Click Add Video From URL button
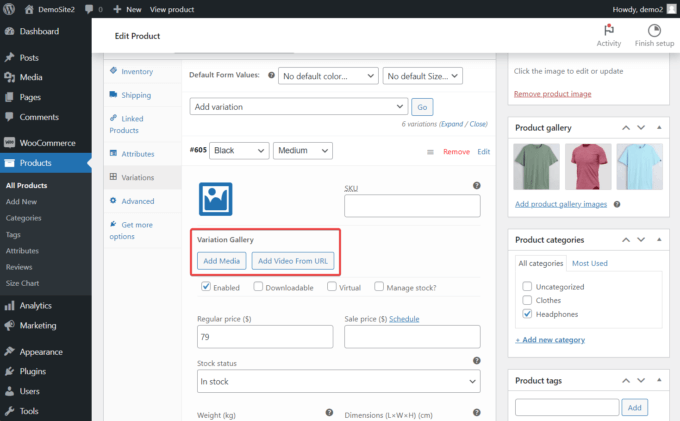The height and width of the screenshot is (421, 680). [292, 261]
